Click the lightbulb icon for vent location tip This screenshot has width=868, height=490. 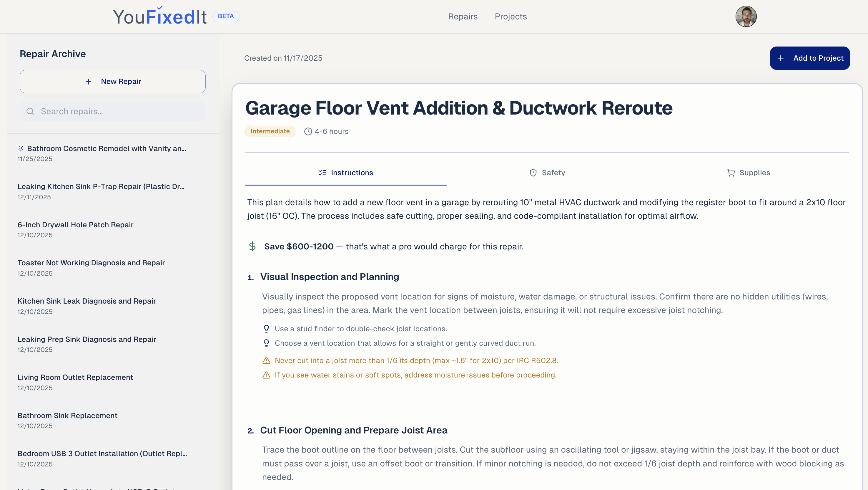click(266, 343)
